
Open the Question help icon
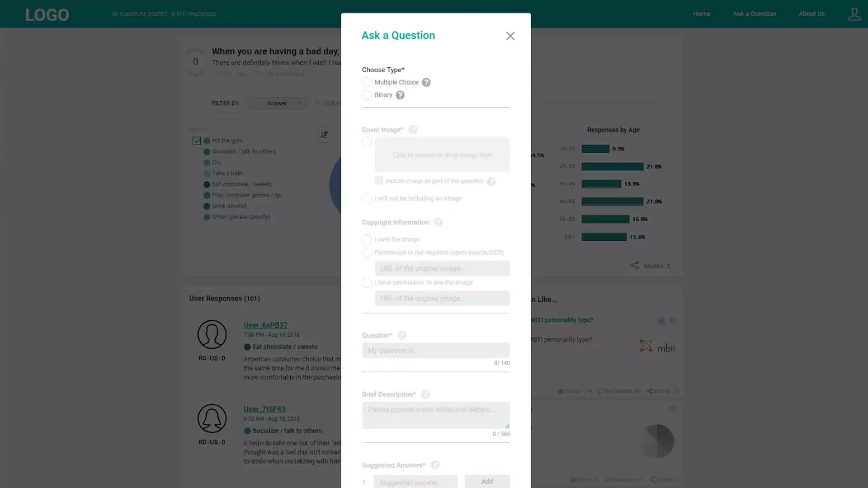pos(401,335)
